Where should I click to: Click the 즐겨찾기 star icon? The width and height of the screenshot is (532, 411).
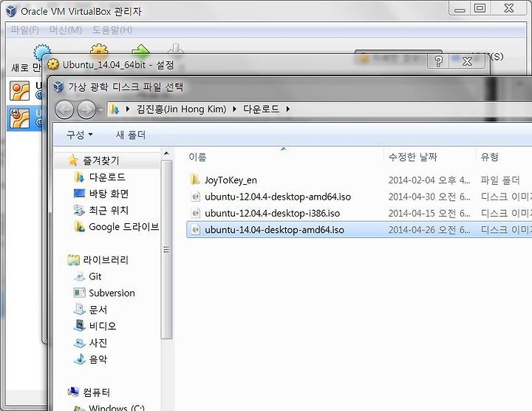(x=73, y=160)
